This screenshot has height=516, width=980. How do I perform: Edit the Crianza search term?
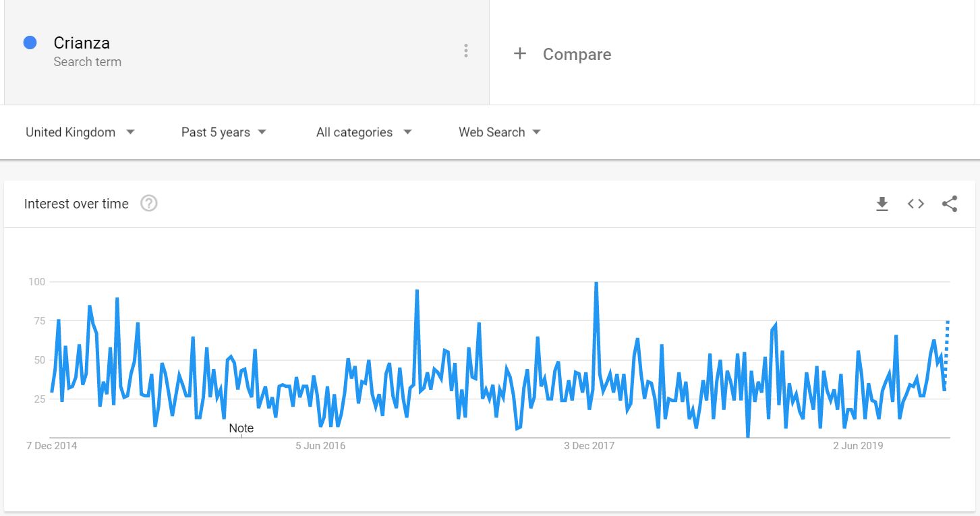(82, 43)
